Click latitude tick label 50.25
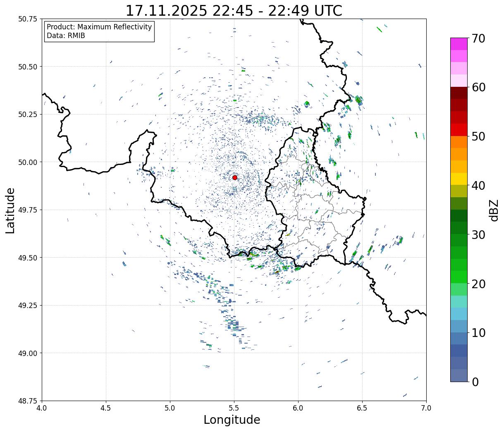 click(x=28, y=115)
